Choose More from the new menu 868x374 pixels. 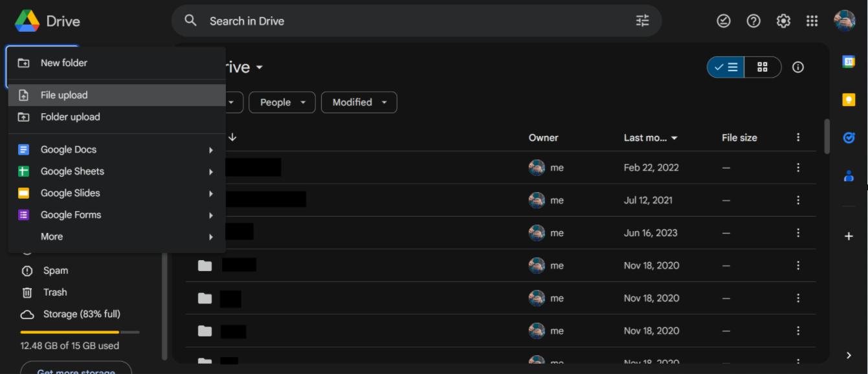pyautogui.click(x=117, y=237)
